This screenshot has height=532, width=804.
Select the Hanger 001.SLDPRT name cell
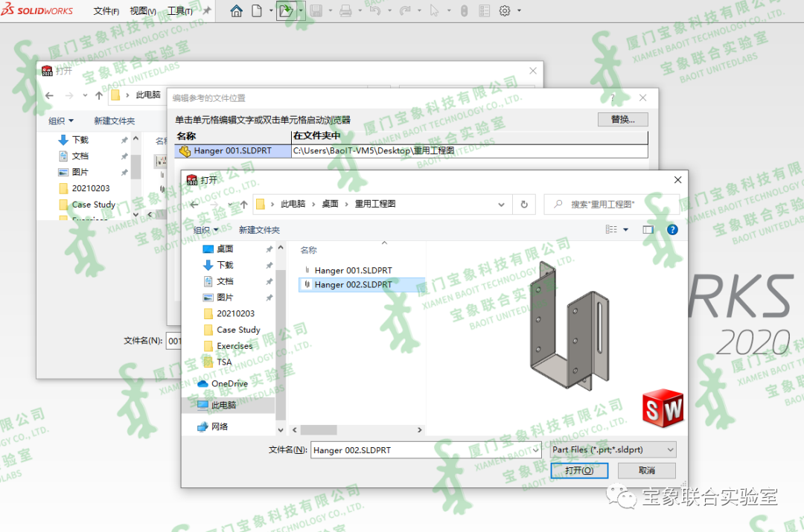click(233, 151)
